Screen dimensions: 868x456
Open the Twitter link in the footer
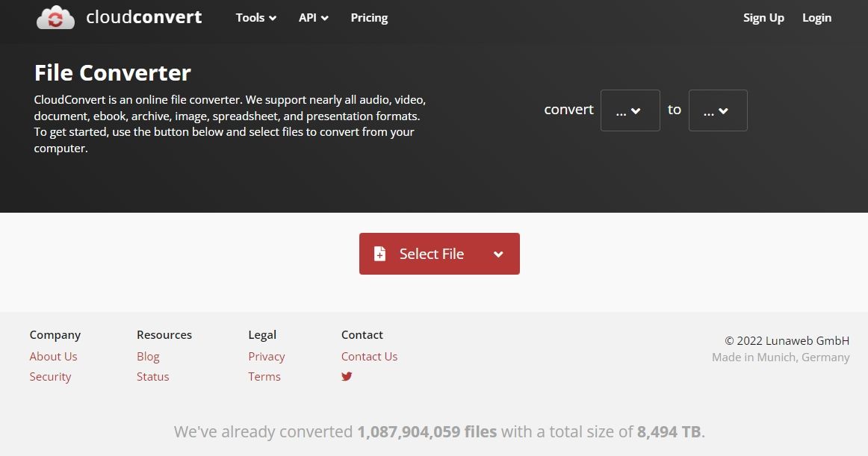coord(347,376)
